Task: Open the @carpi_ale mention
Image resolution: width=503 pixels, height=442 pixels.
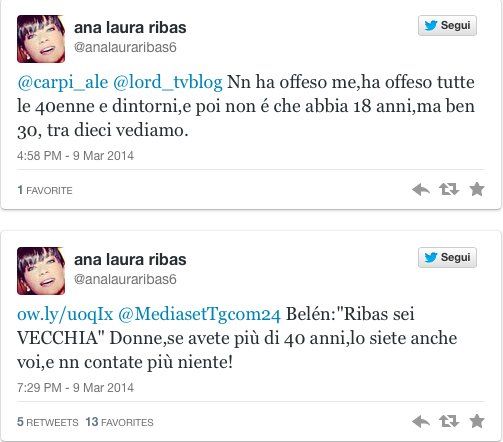Action: coord(63,82)
